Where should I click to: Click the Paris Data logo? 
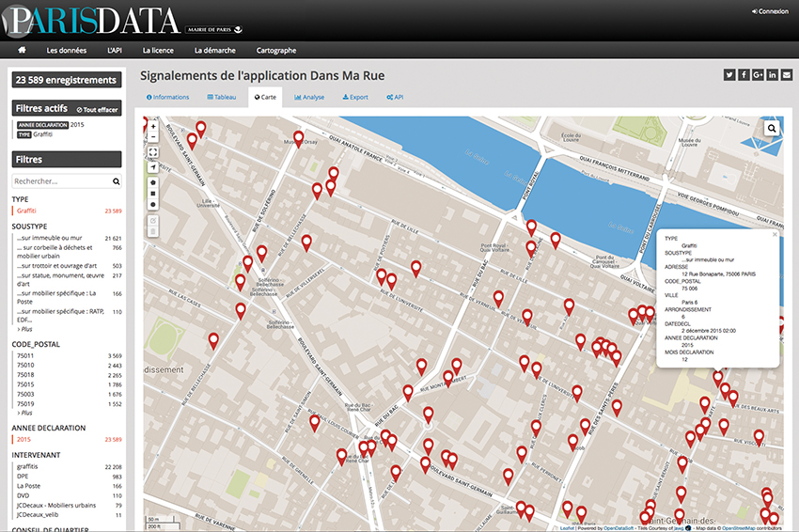pyautogui.click(x=92, y=21)
